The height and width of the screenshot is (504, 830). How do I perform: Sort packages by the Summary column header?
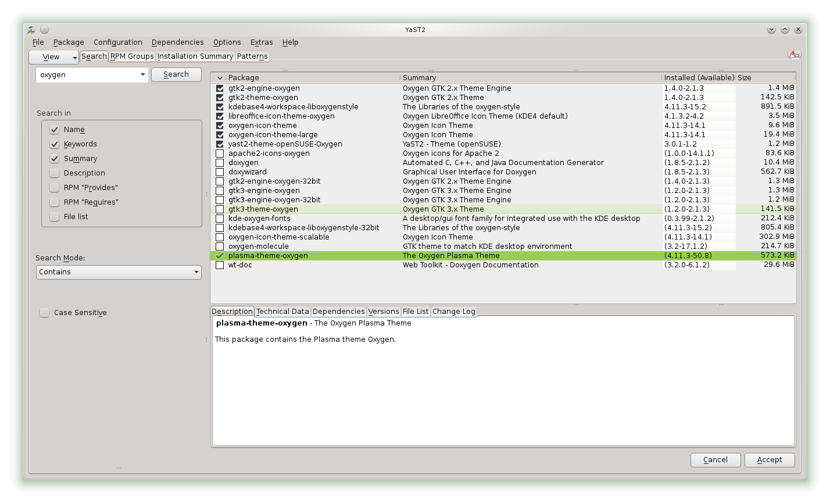tap(531, 78)
